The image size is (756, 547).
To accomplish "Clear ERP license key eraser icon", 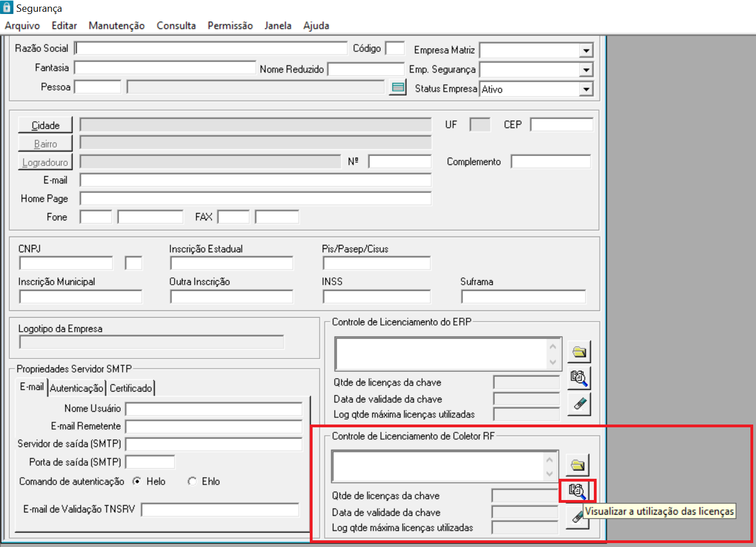I will [579, 403].
